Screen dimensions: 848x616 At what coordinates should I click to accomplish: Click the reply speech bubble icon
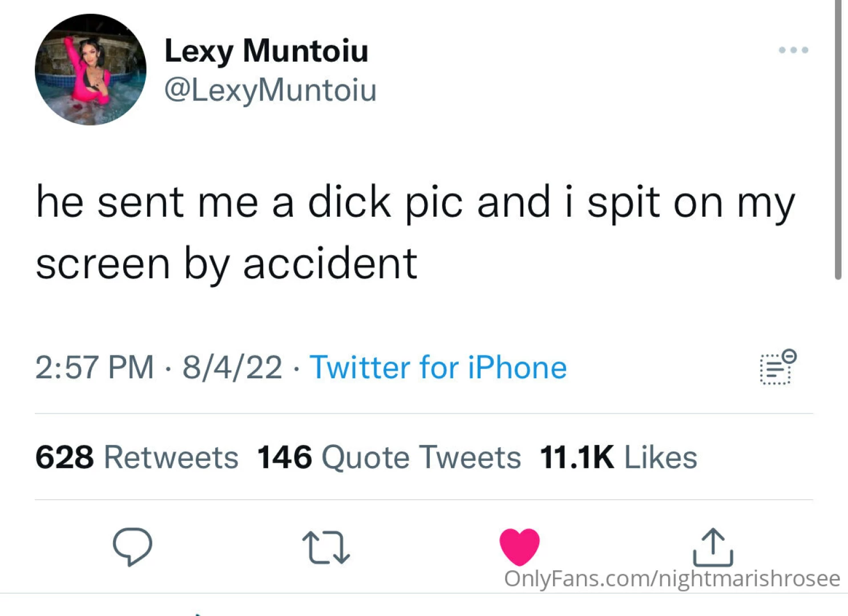132,546
